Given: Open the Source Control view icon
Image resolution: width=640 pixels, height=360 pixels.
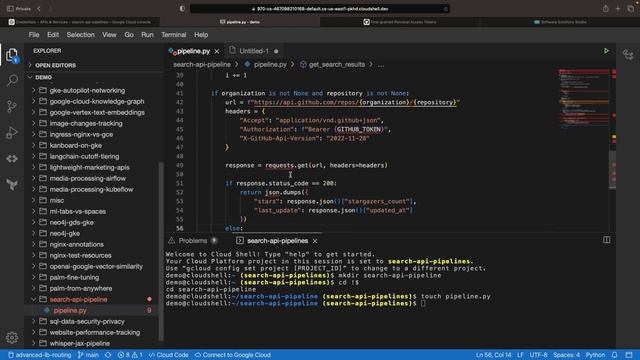Looking at the screenshot, I should pyautogui.click(x=12, y=106).
